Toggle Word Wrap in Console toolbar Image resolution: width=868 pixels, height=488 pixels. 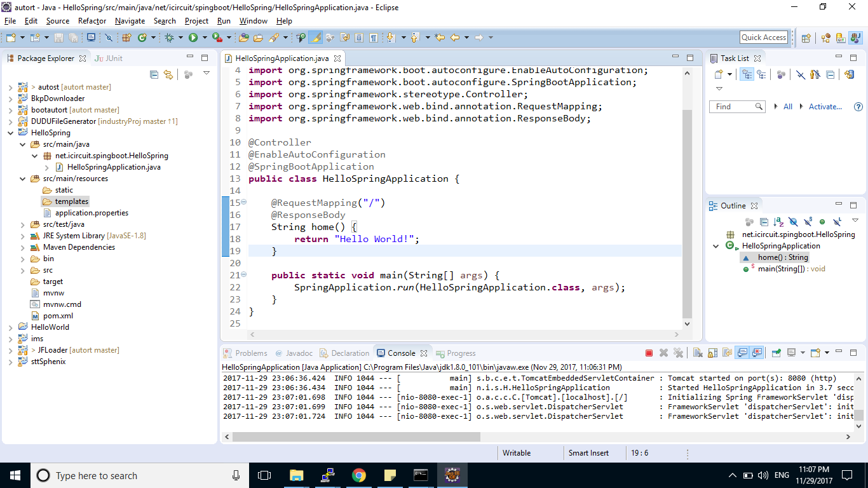(x=727, y=353)
